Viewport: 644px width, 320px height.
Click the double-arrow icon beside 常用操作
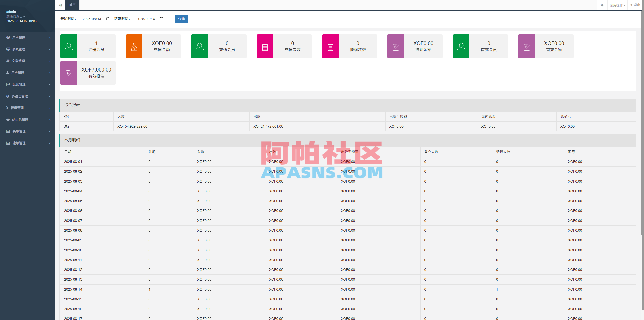coord(602,5)
